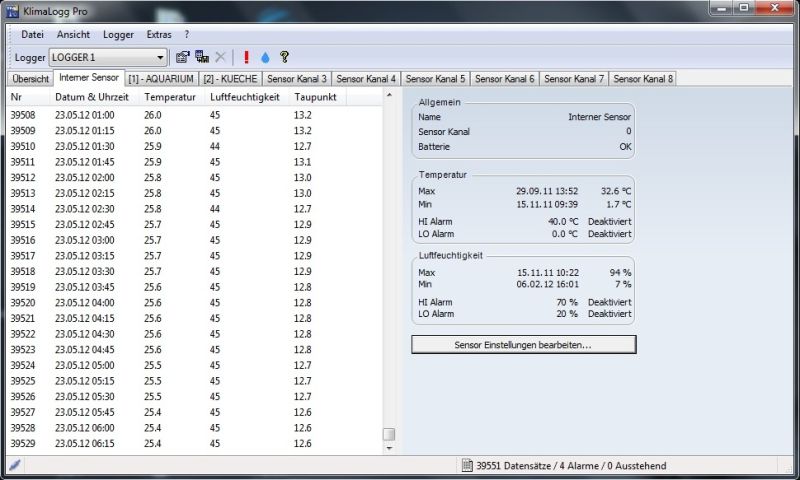Open the Sensor Kanal 4 tab
The height and width of the screenshot is (480, 800).
[366, 79]
